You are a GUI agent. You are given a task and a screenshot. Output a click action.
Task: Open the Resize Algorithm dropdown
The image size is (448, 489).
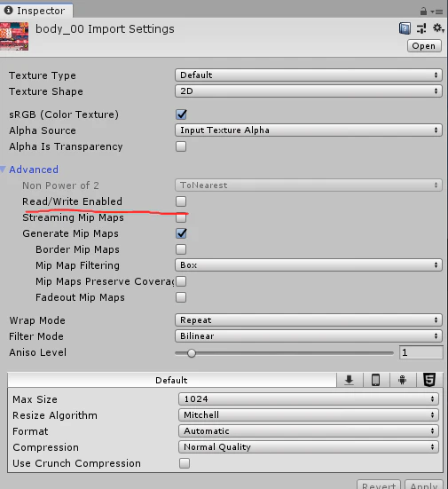[309, 414]
